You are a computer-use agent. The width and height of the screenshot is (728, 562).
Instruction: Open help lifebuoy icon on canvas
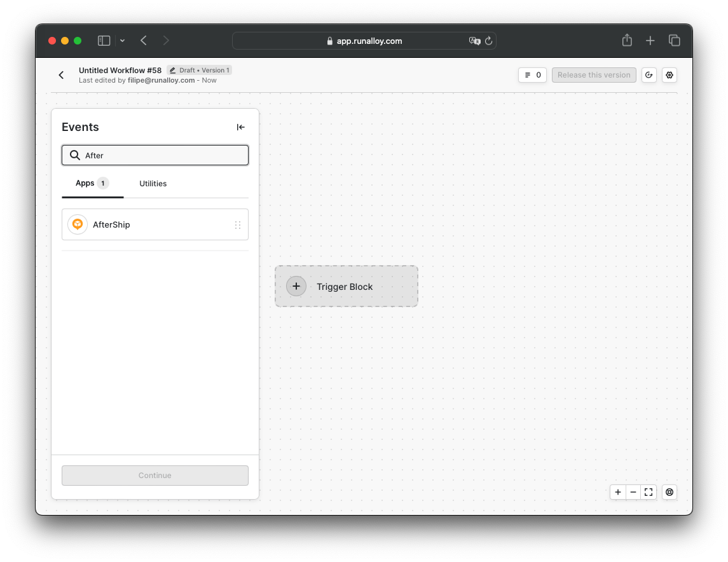pyautogui.click(x=670, y=492)
